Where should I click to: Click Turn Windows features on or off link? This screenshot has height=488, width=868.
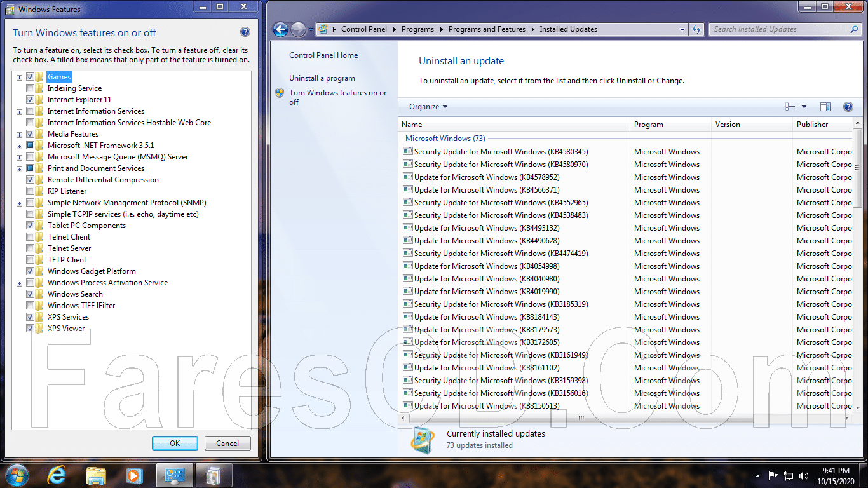click(337, 97)
